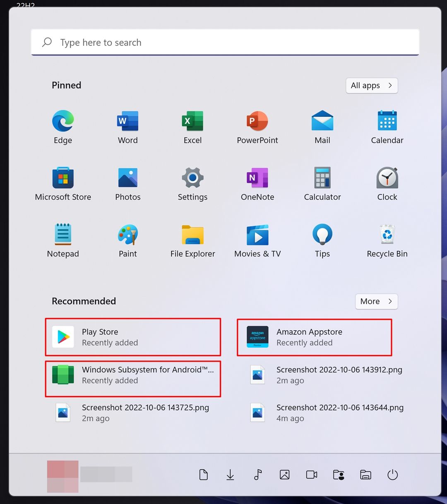The height and width of the screenshot is (504, 447).
Task: Open the Downloads shortcut near the power button
Action: [x=230, y=475]
